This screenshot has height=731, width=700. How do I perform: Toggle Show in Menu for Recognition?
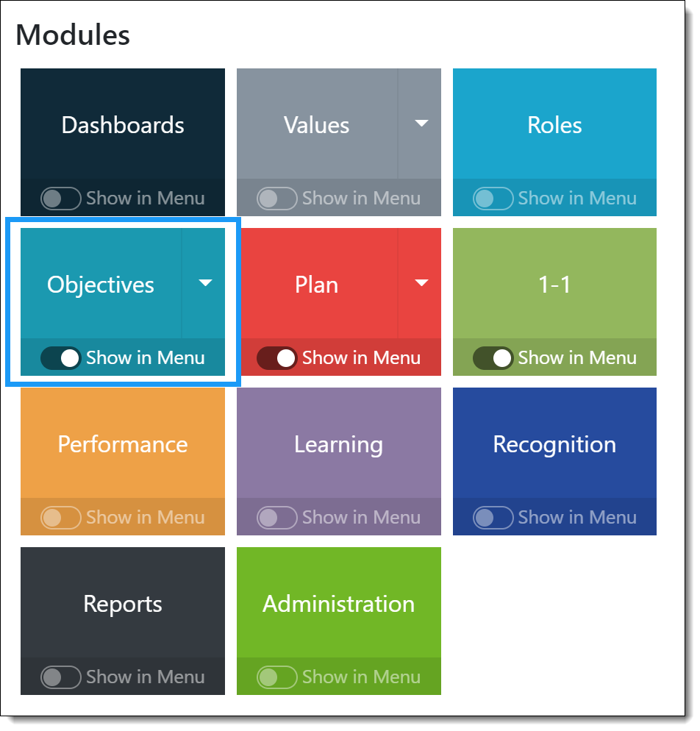493,518
